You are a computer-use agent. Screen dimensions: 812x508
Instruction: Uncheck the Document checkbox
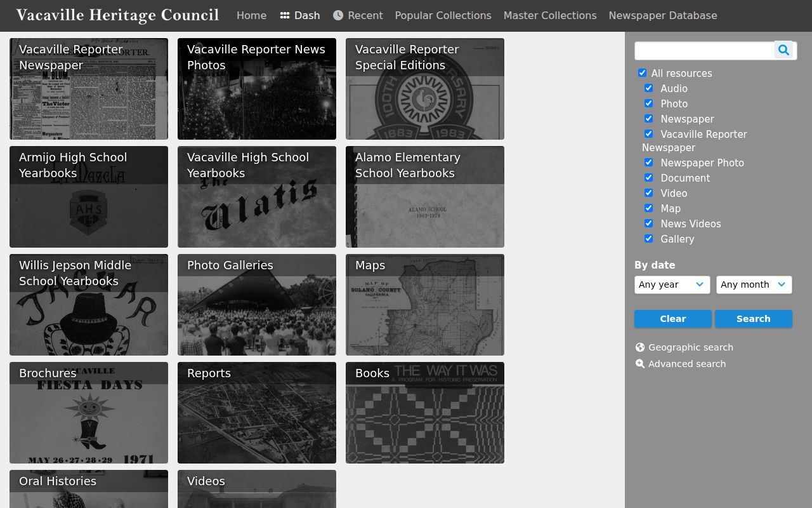point(648,178)
